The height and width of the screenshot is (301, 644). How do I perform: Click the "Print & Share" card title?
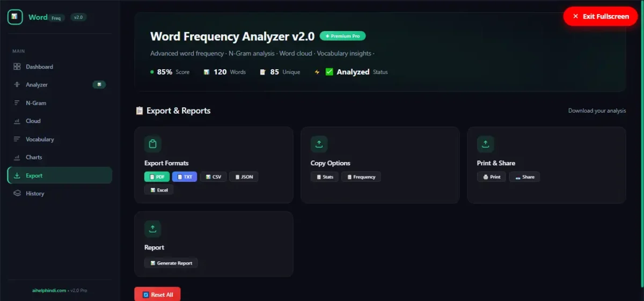point(496,163)
